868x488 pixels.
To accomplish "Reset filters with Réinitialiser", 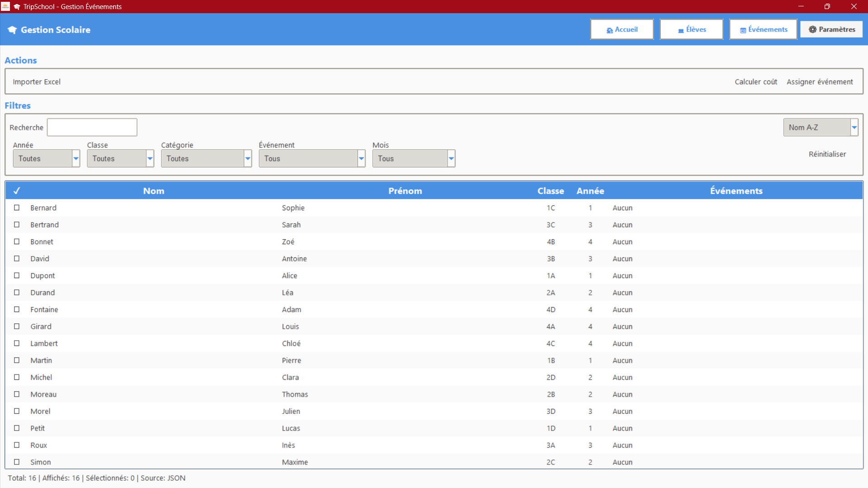I will 827,154.
